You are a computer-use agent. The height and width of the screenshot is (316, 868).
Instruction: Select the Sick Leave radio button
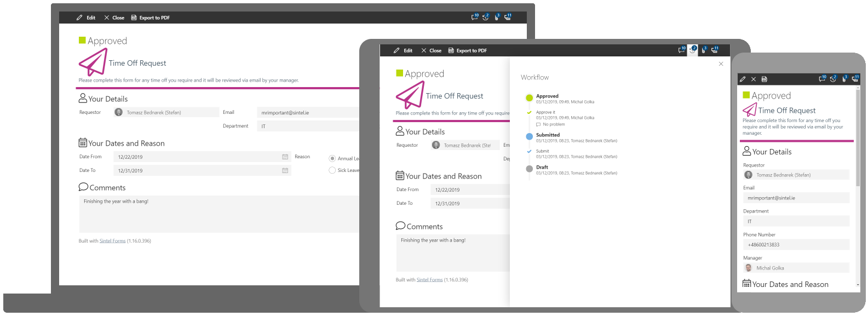[x=332, y=170]
